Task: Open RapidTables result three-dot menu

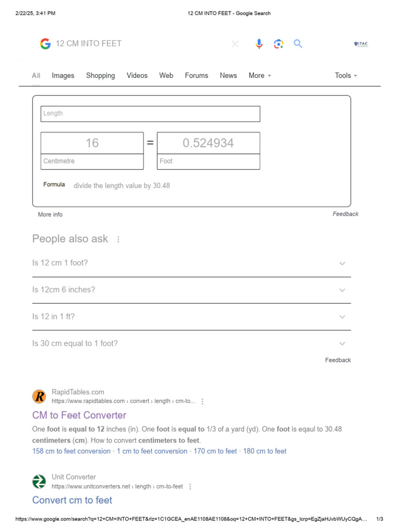Action: click(x=203, y=402)
